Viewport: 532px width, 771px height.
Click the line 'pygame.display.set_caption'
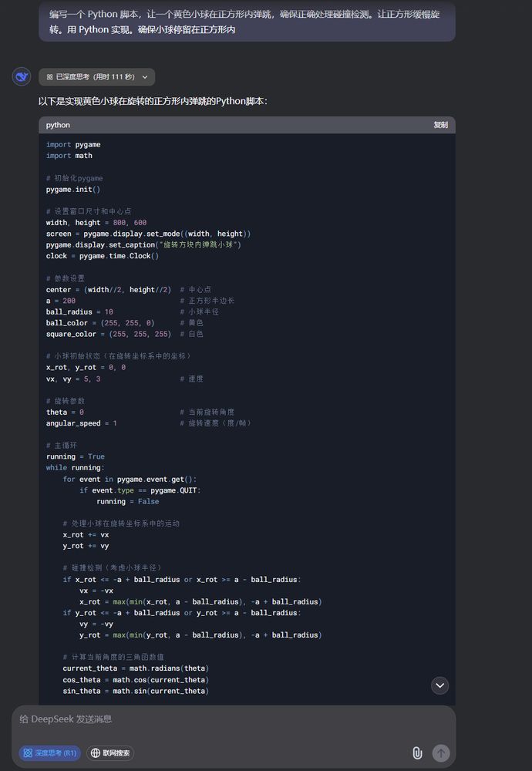click(x=143, y=245)
